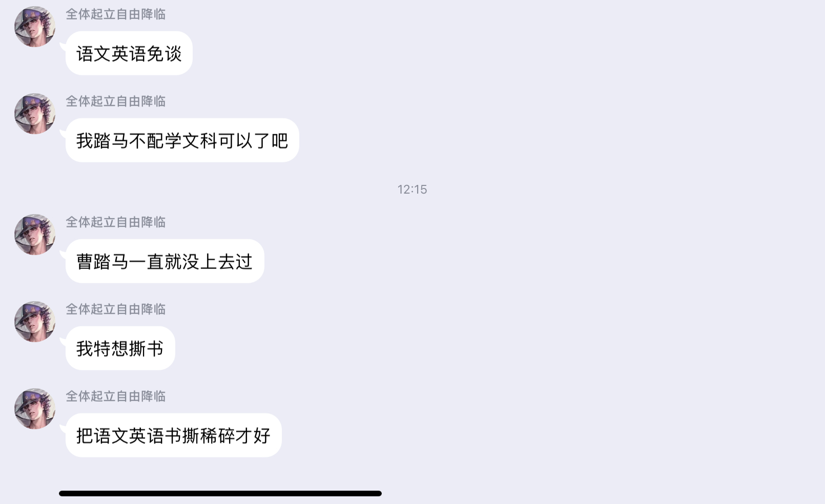Select the '我踏马不配学文科可以了吧' message bubble
Image resolution: width=825 pixels, height=504 pixels.
pyautogui.click(x=182, y=140)
